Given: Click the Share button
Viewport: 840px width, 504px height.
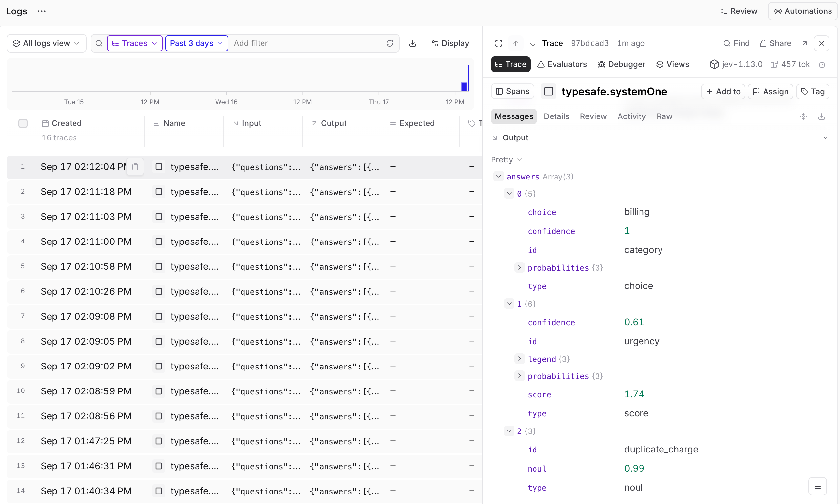Looking at the screenshot, I should (775, 43).
